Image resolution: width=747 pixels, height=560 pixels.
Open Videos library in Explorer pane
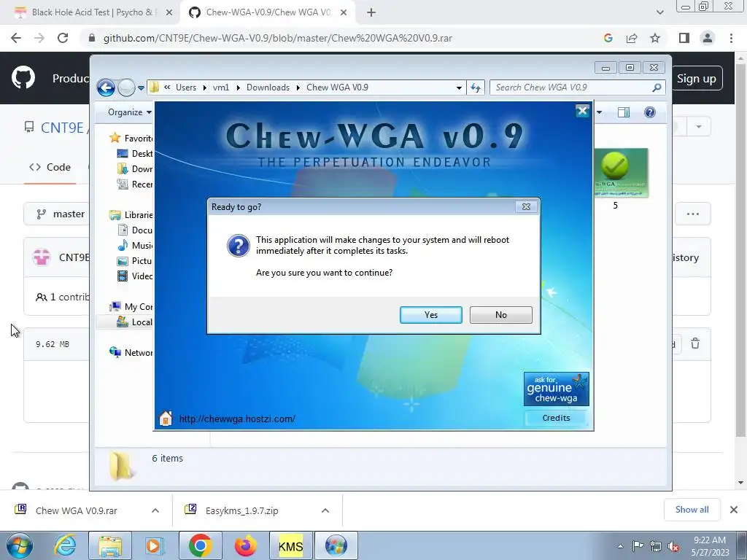click(135, 276)
